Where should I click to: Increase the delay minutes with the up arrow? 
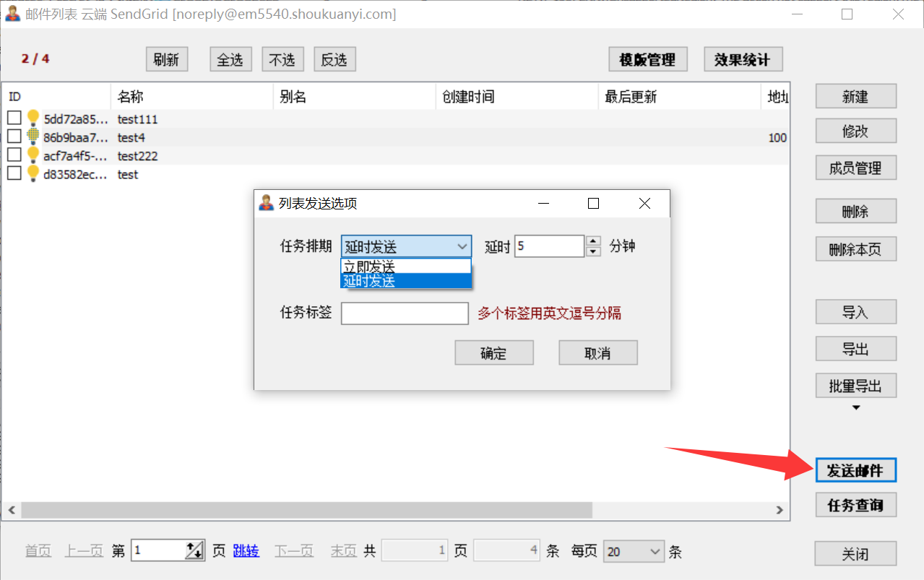[x=593, y=241]
